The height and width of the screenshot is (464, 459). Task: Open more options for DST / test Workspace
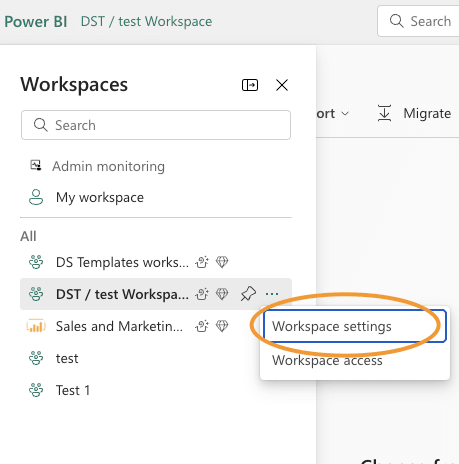point(272,294)
